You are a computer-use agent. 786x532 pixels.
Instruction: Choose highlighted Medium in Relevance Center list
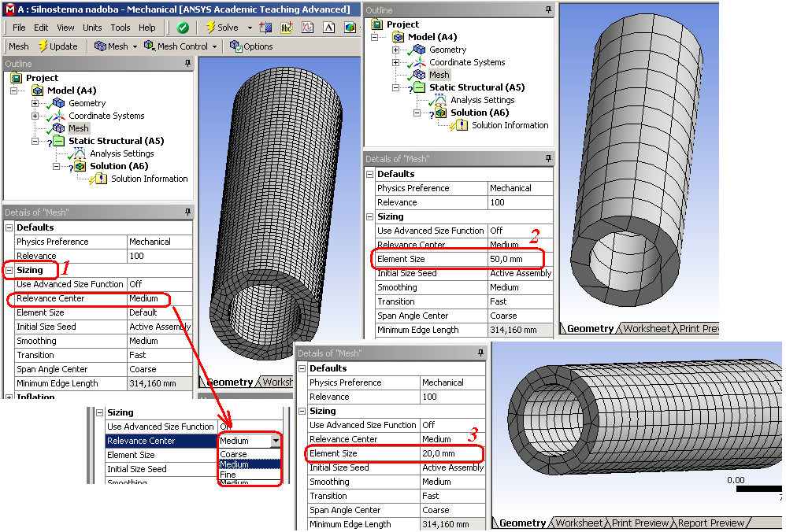tap(249, 464)
